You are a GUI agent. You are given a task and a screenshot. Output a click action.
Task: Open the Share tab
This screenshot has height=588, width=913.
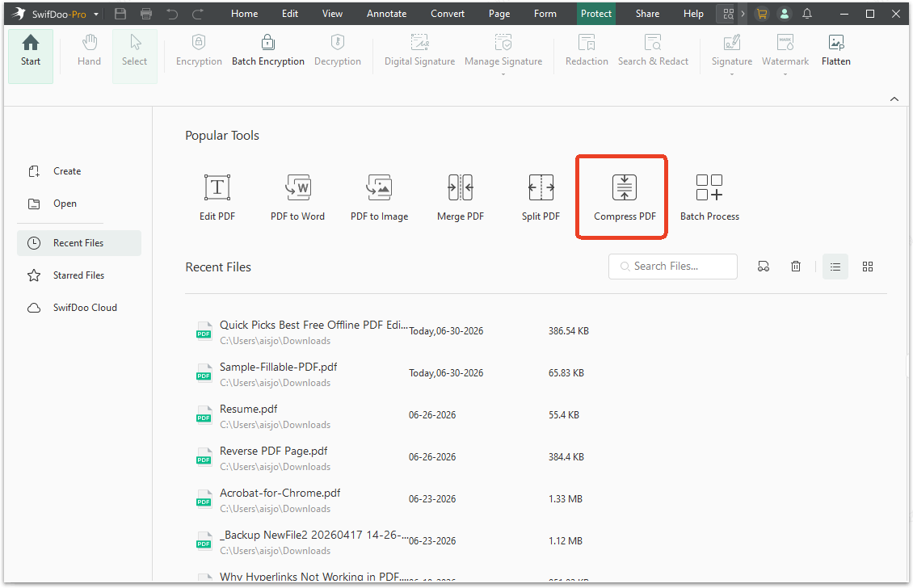click(x=647, y=14)
